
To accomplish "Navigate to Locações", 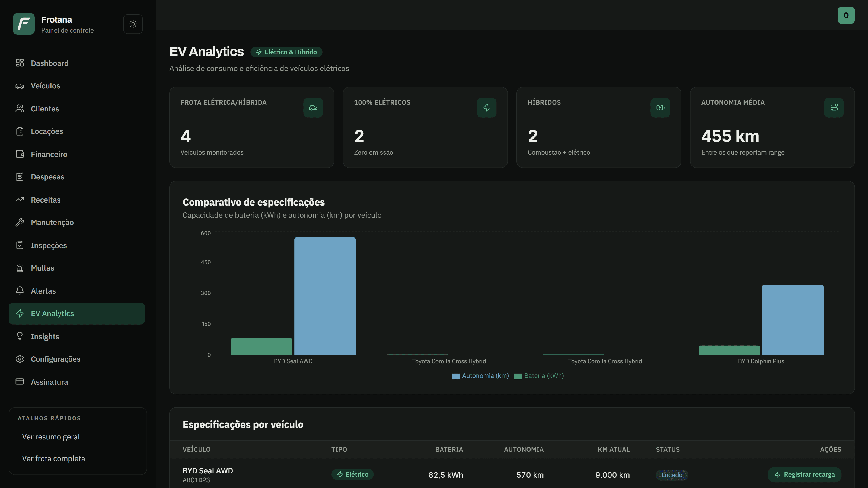I will tap(77, 131).
